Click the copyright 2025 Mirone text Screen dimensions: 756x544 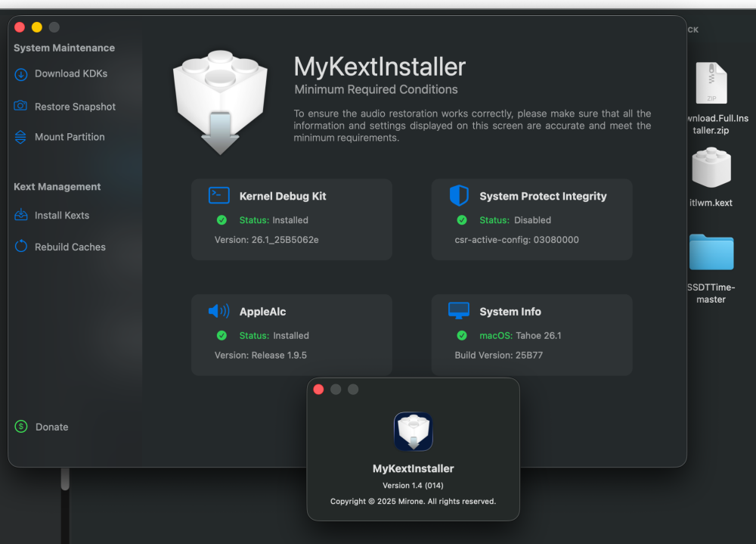(414, 502)
